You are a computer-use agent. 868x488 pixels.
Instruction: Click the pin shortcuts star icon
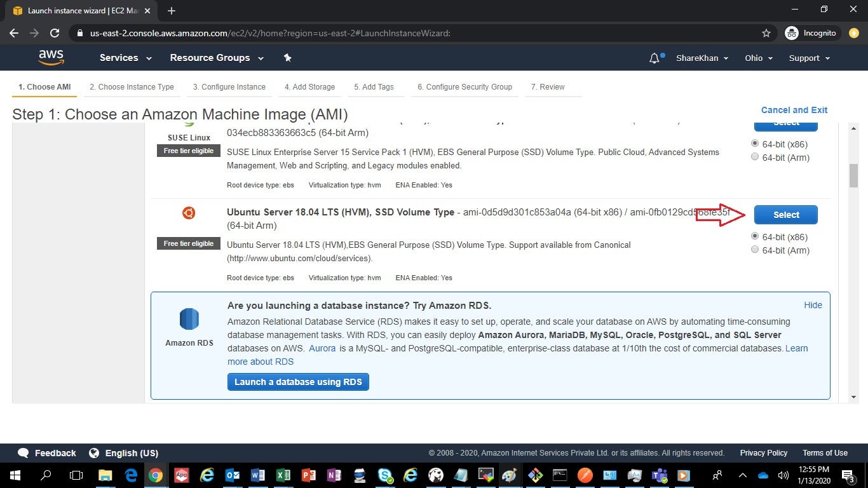pyautogui.click(x=287, y=57)
